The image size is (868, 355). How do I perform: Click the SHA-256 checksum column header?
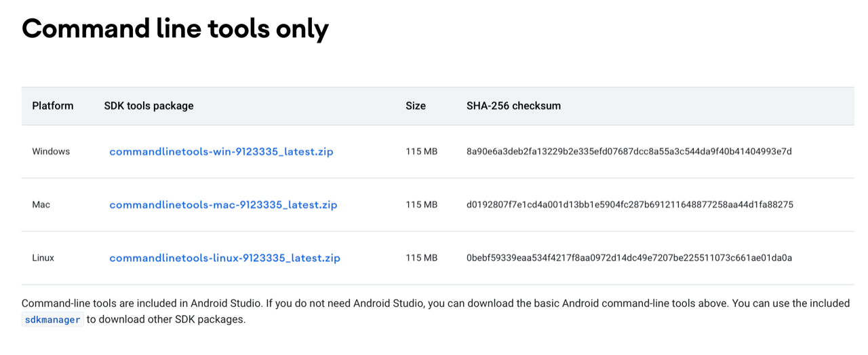[x=513, y=106]
